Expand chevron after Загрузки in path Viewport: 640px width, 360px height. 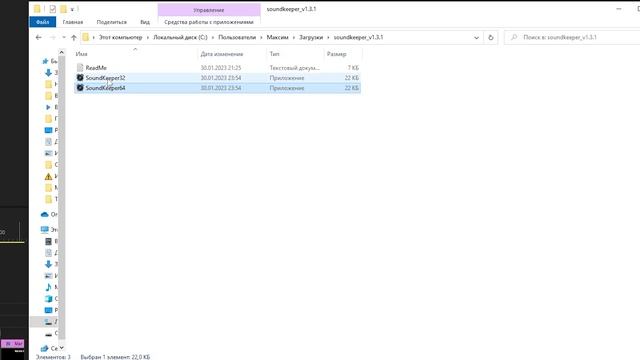pyautogui.click(x=328, y=38)
